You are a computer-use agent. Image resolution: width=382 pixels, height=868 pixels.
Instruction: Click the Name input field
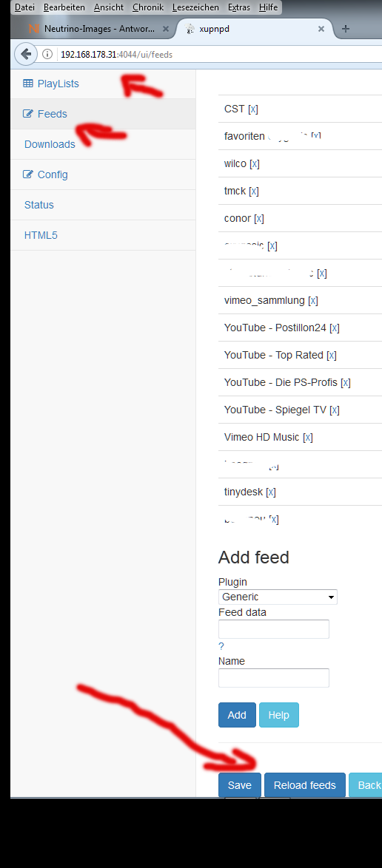274,677
